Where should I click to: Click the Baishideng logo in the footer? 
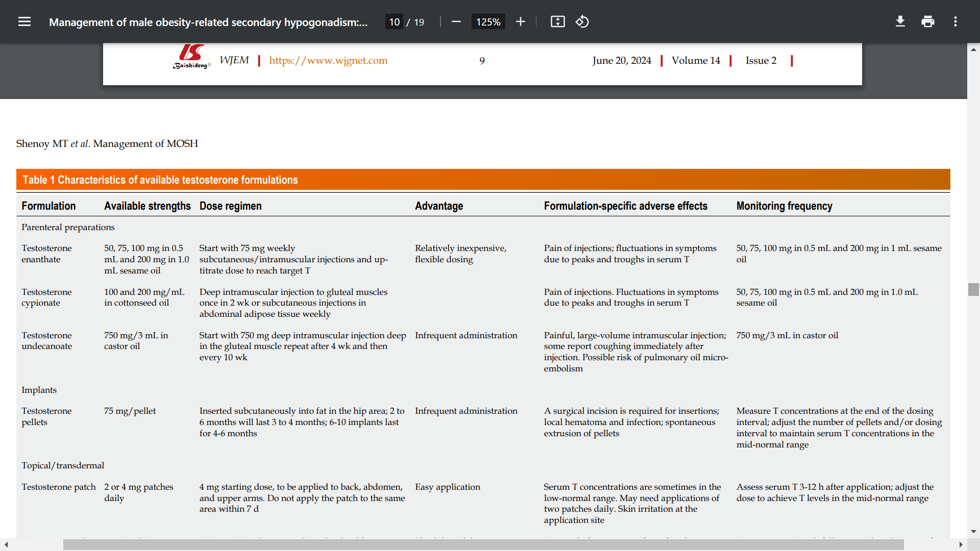191,57
